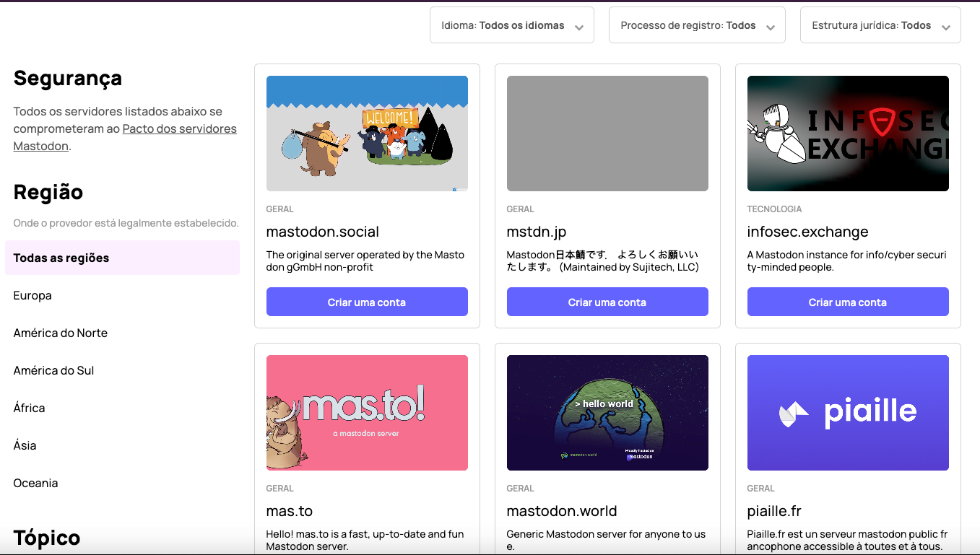Click the Tópico heading
980x555 pixels.
click(x=47, y=538)
